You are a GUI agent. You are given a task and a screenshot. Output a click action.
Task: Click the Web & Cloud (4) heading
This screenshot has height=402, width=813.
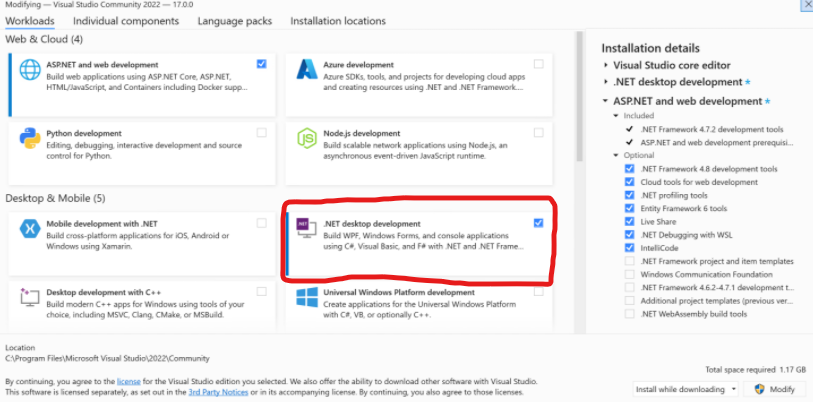coord(44,39)
